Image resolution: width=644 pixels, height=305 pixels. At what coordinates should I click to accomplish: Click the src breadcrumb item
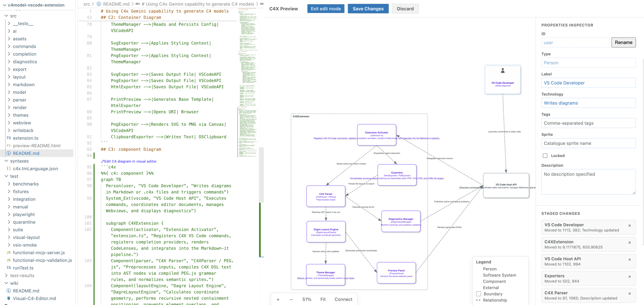pos(87,4)
